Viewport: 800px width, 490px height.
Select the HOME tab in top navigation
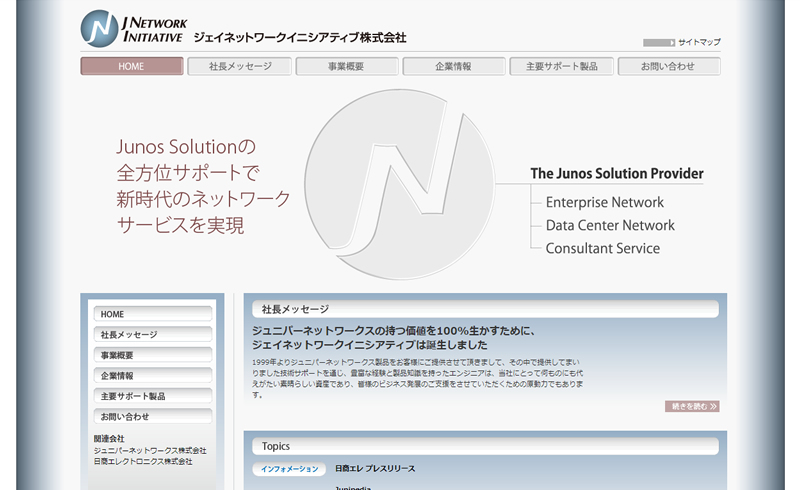pyautogui.click(x=132, y=66)
